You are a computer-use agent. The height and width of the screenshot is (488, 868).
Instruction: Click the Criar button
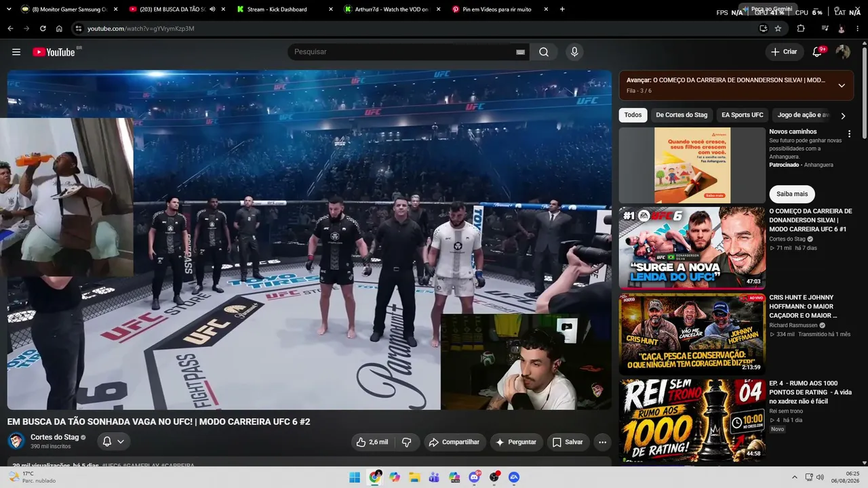pos(784,52)
